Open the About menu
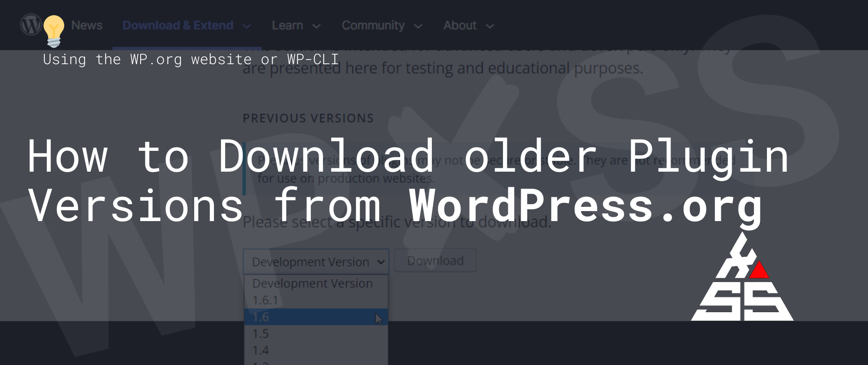 460,26
